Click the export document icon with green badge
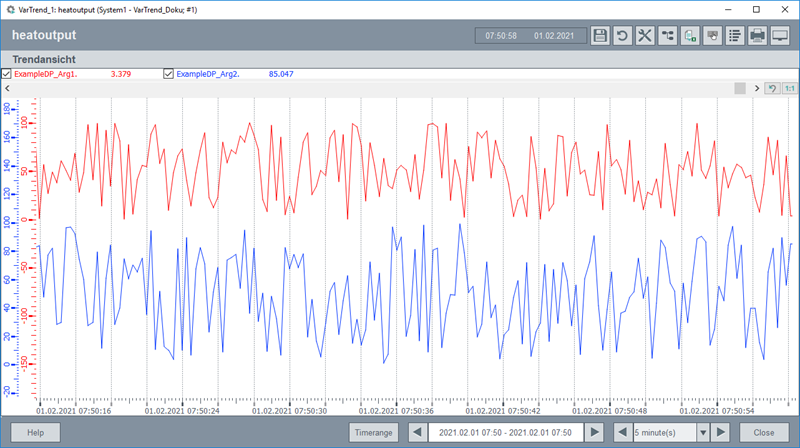Viewport: 800px width, 448px height. (690, 36)
